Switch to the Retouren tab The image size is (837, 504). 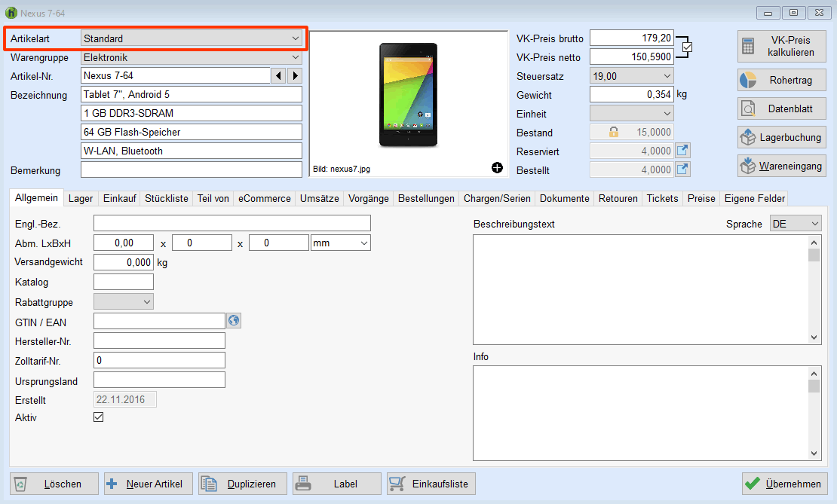(x=618, y=198)
